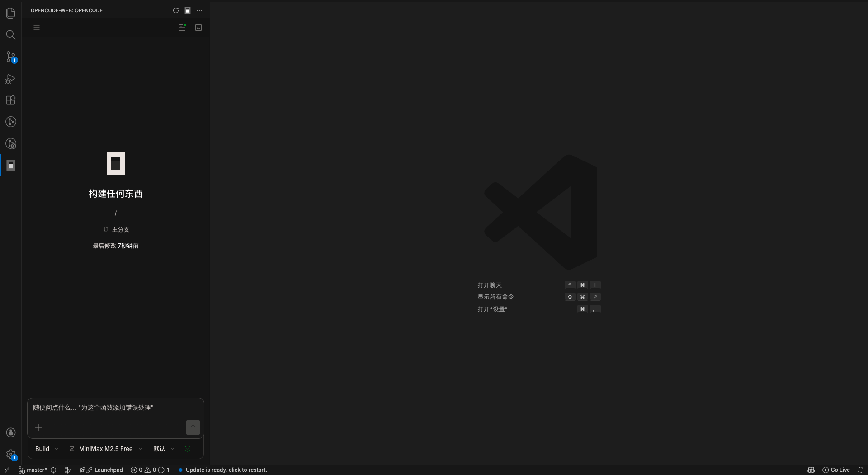Open the panel's more actions ellipsis menu
868x475 pixels.
tap(199, 10)
